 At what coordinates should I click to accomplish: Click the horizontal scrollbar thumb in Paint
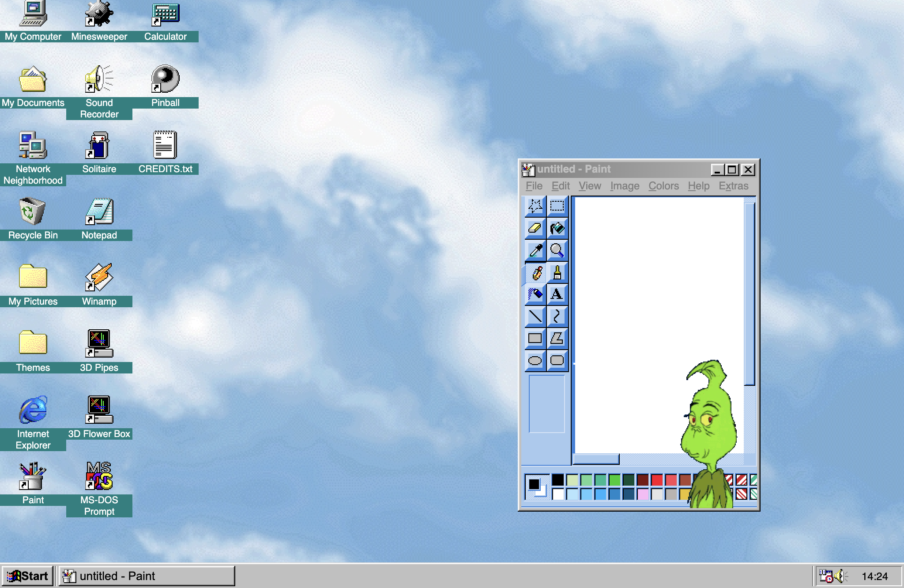click(x=596, y=459)
